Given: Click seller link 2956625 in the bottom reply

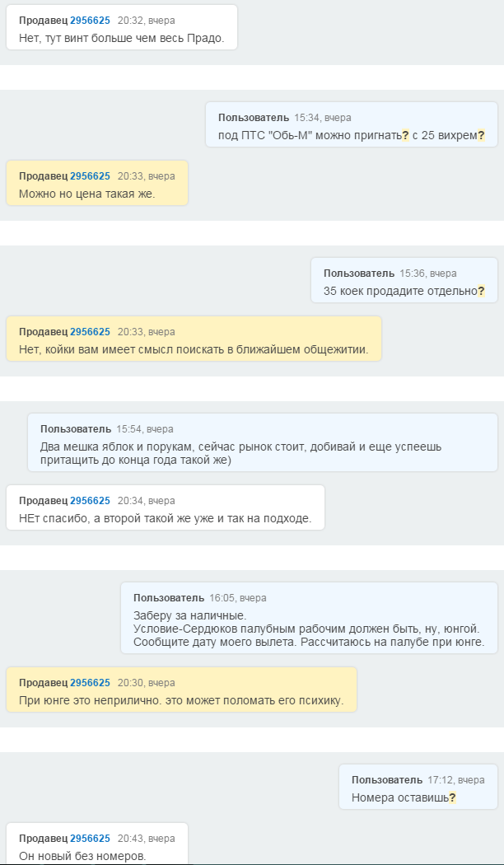Looking at the screenshot, I should pyautogui.click(x=91, y=838).
